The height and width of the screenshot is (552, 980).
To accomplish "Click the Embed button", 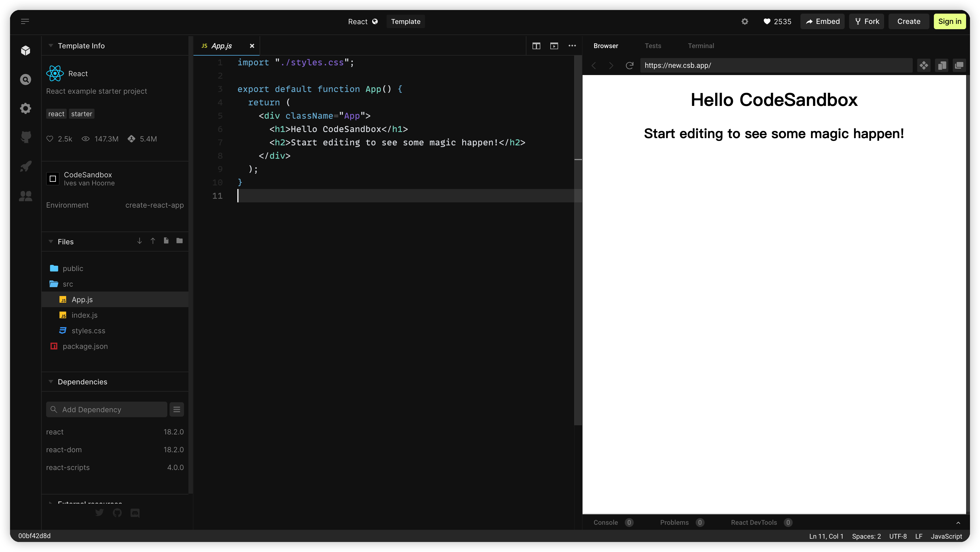I will [x=822, y=22].
